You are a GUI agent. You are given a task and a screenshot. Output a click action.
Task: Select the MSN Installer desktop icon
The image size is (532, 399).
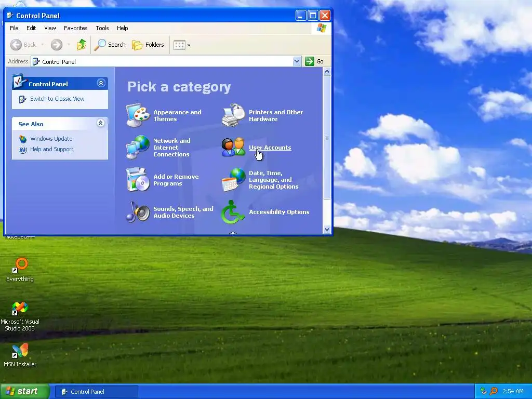[20, 355]
